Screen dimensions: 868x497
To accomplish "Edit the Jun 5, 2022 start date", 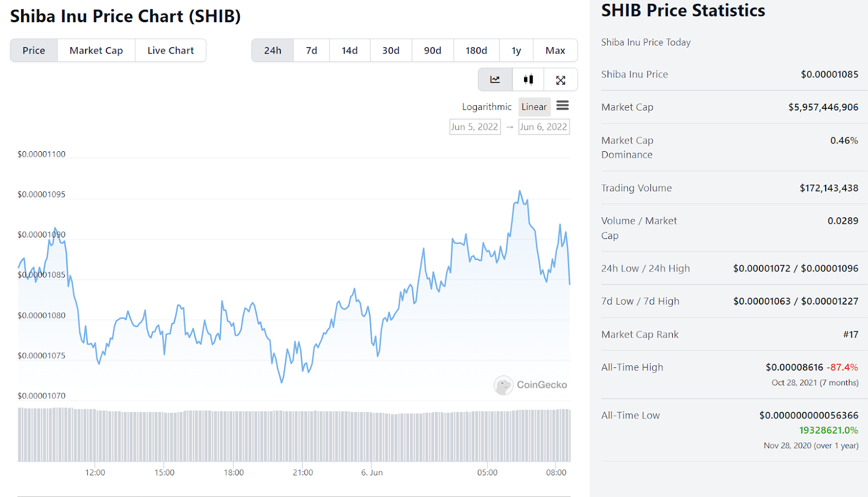I will point(475,127).
